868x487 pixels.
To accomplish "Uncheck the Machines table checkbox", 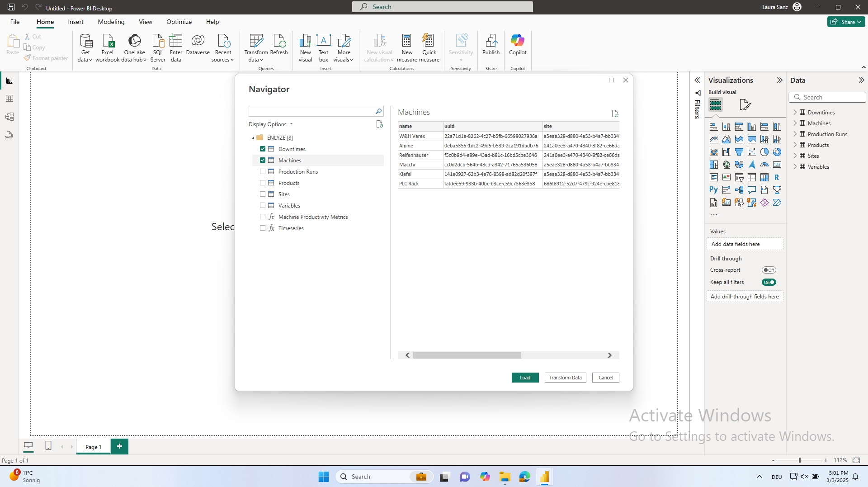I will pos(263,160).
